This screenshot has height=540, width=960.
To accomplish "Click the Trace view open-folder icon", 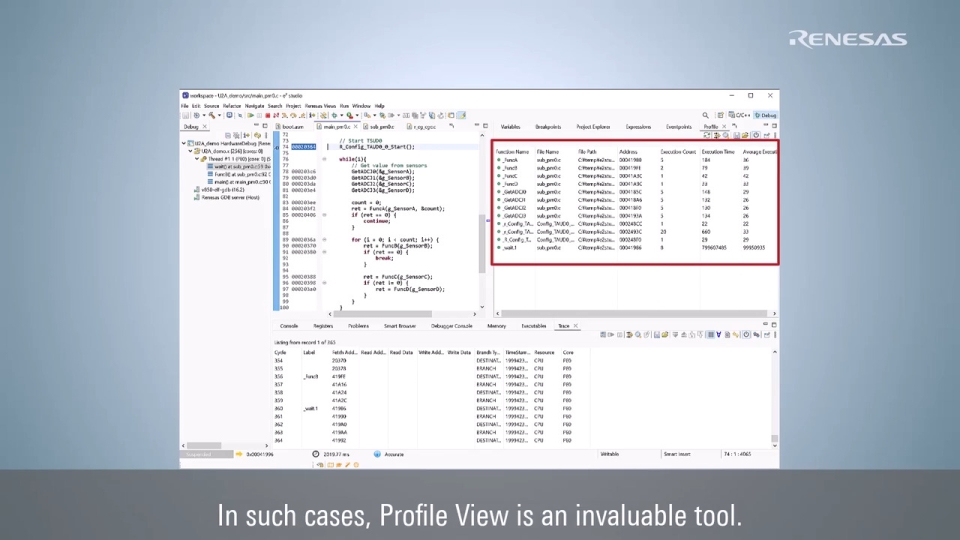I will click(665, 335).
